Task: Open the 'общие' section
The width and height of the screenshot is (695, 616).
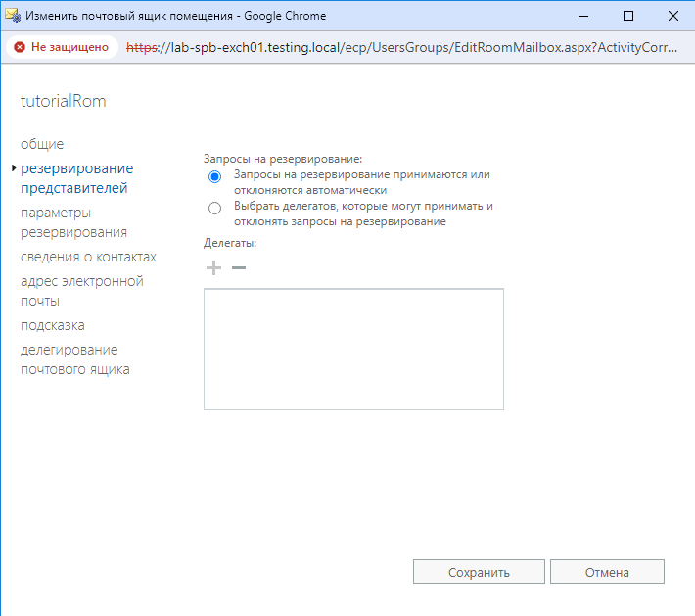Action: point(42,144)
